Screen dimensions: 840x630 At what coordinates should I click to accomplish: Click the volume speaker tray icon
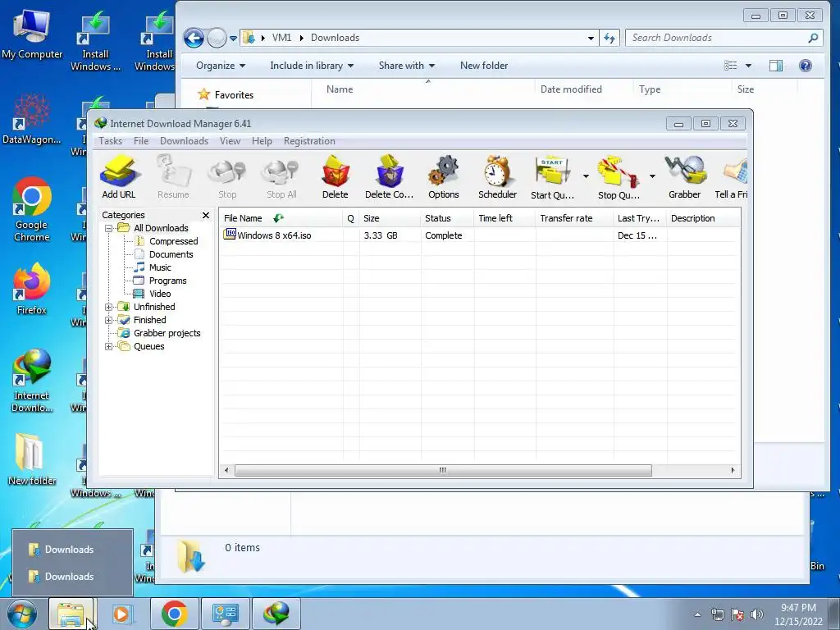tap(756, 615)
